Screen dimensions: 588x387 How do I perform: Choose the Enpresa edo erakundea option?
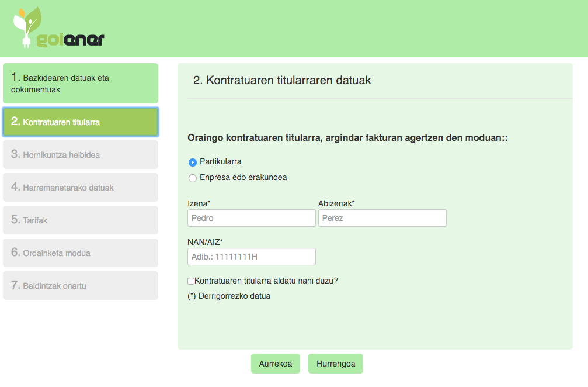pyautogui.click(x=193, y=178)
